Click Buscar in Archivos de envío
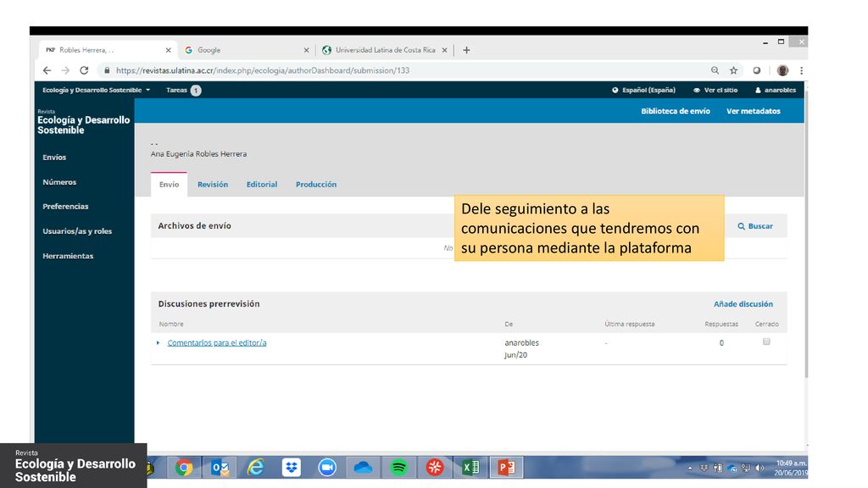The height and width of the screenshot is (488, 868). click(755, 226)
